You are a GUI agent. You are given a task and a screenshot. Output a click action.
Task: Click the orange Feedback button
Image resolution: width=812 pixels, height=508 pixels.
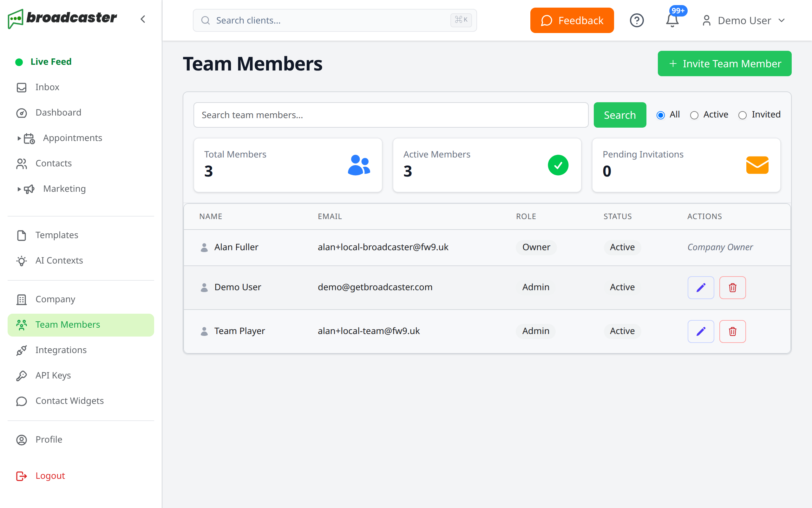coord(572,21)
